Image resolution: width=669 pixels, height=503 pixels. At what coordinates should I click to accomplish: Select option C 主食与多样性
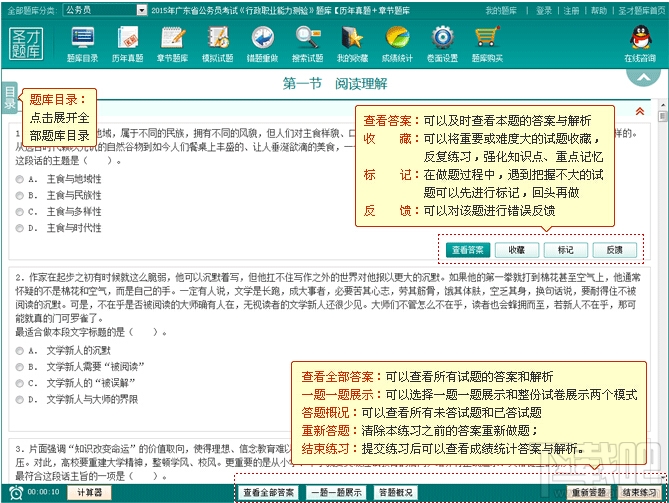click(20, 212)
